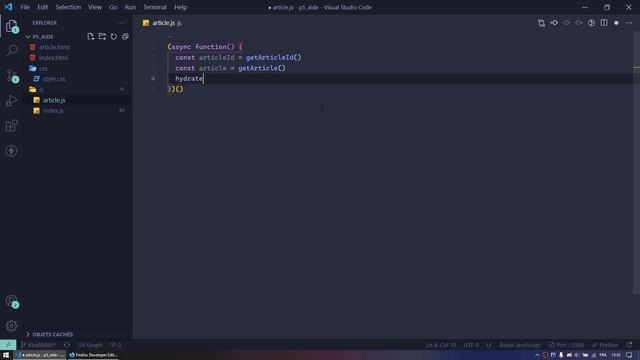640x360 pixels.
Task: Click Open Changes icon in editor toolbar
Action: (541, 23)
